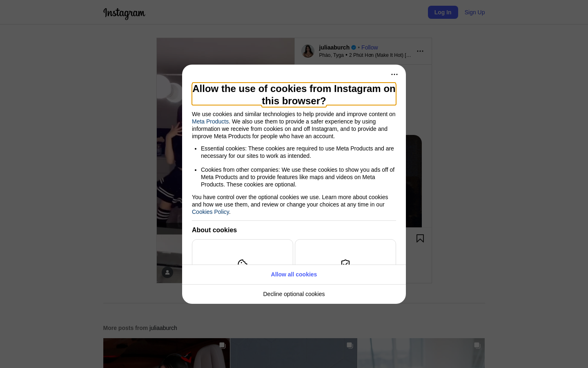Open the cookie icon card
The image size is (588, 368).
point(243,252)
